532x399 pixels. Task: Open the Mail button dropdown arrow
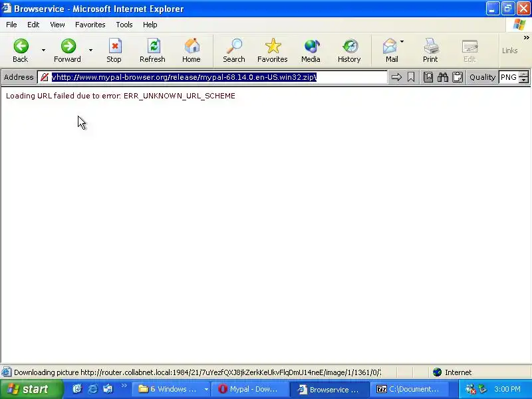(402, 42)
